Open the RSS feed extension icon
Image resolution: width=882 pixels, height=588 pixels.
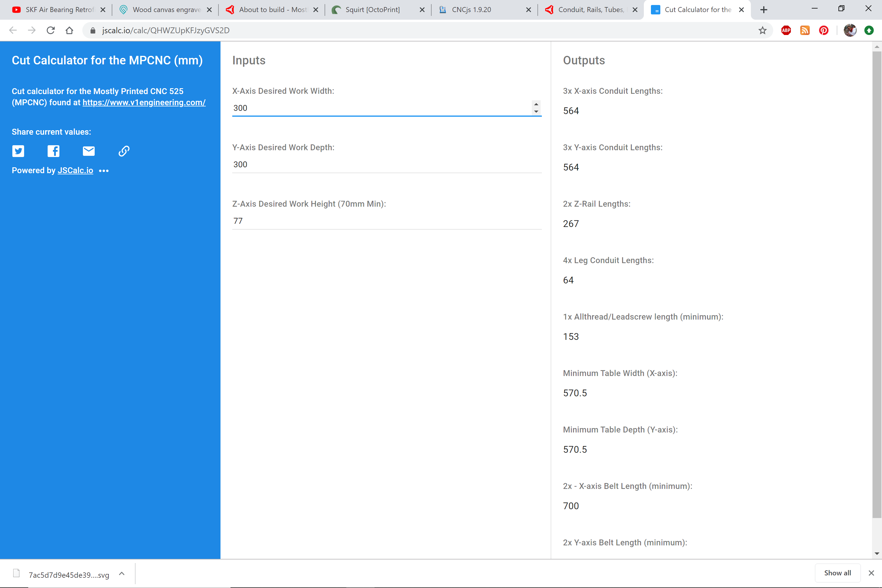[805, 30]
